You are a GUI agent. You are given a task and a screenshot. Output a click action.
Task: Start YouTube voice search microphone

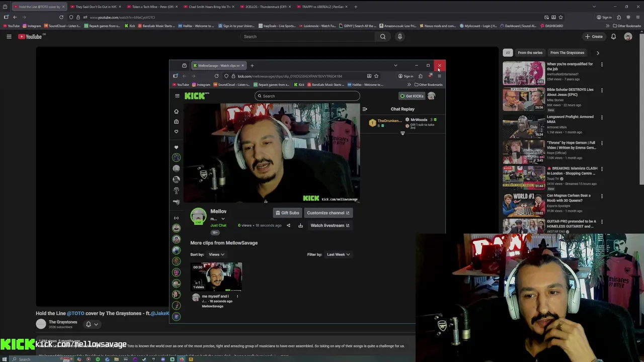[x=400, y=37]
